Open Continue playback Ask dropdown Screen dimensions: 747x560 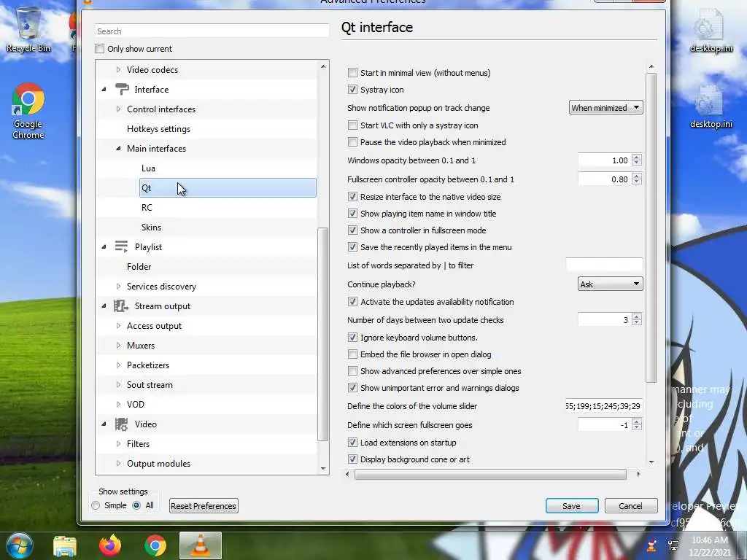(610, 284)
